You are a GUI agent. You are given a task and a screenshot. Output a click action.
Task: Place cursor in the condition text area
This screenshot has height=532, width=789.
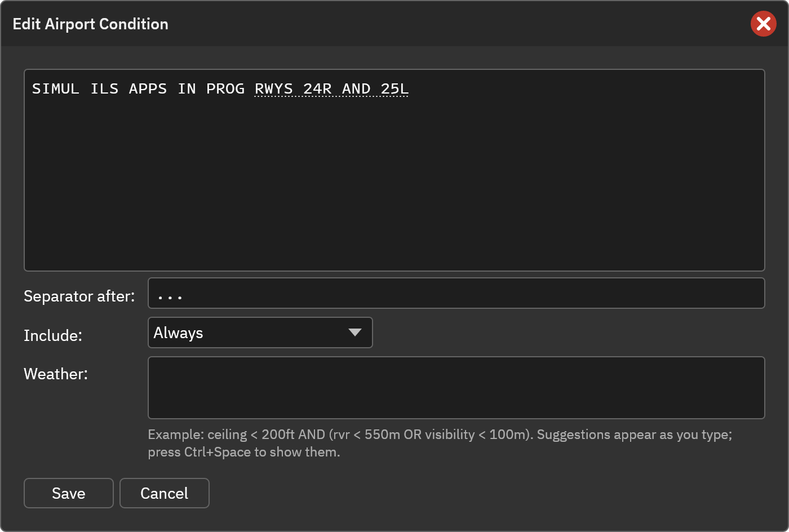394,170
